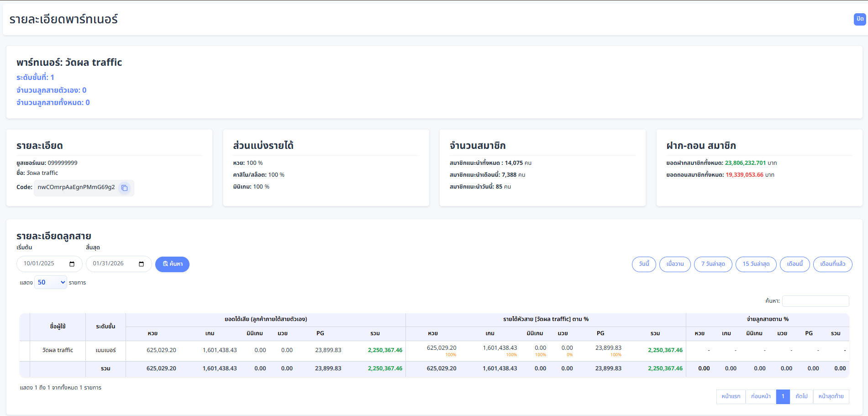868x416 pixels.
Task: Apply the last 7 days filter
Action: 713,264
